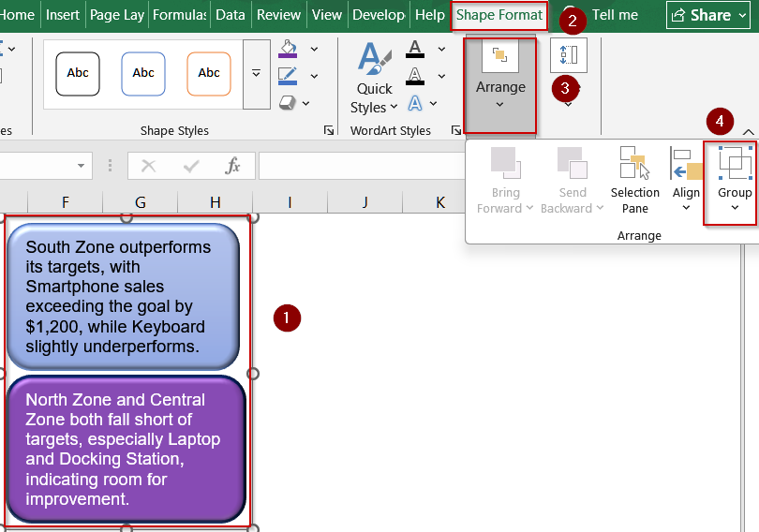Click the Size height-width icon
Image resolution: width=759 pixels, height=532 pixels.
point(569,55)
